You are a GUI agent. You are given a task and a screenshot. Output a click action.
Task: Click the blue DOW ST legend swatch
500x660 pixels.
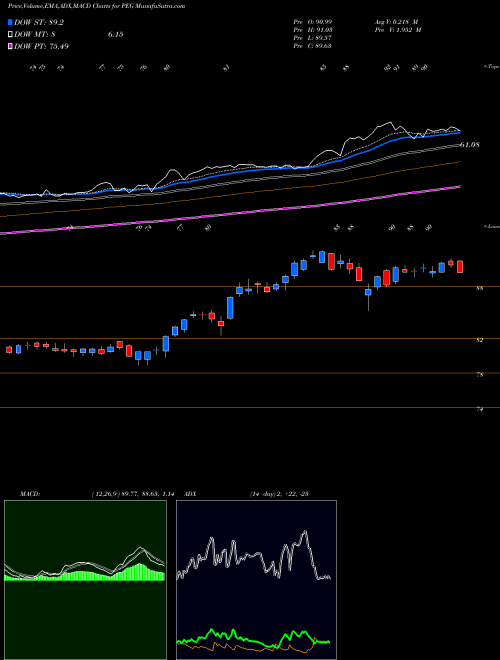pyautogui.click(x=11, y=22)
